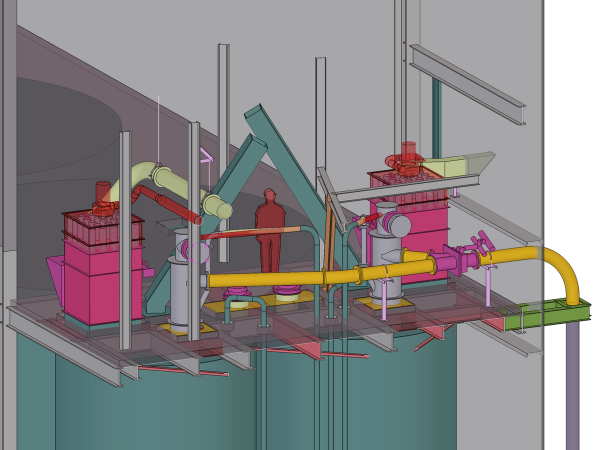Viewport: 600px width, 450px height.
Task: Select the red diagonal pipe on left
Action: point(168,204)
